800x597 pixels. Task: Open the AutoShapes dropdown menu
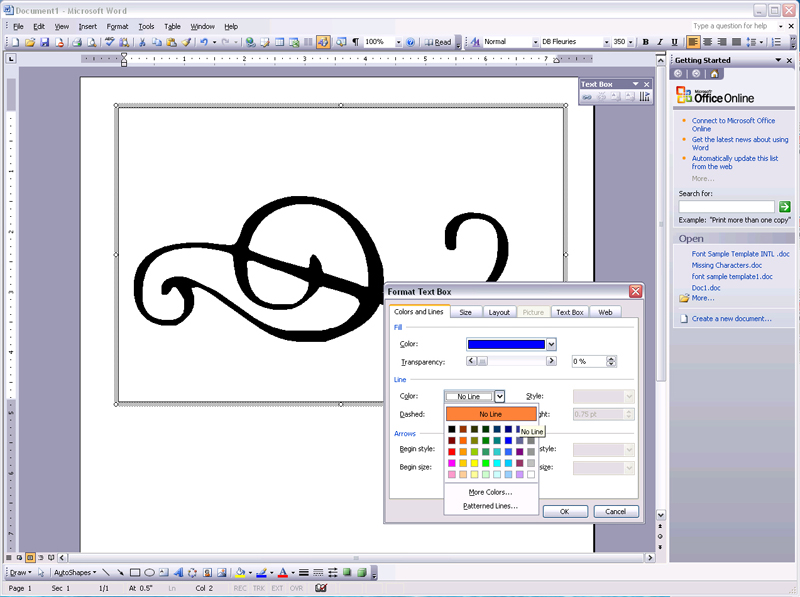tap(75, 573)
